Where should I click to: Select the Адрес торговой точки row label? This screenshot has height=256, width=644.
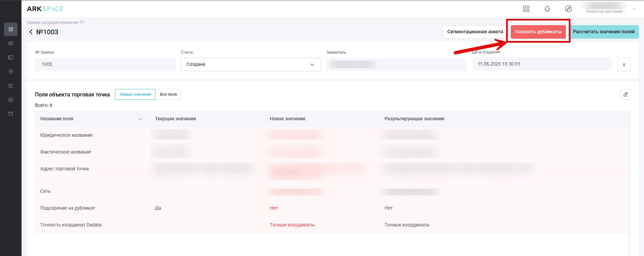pyautogui.click(x=64, y=169)
